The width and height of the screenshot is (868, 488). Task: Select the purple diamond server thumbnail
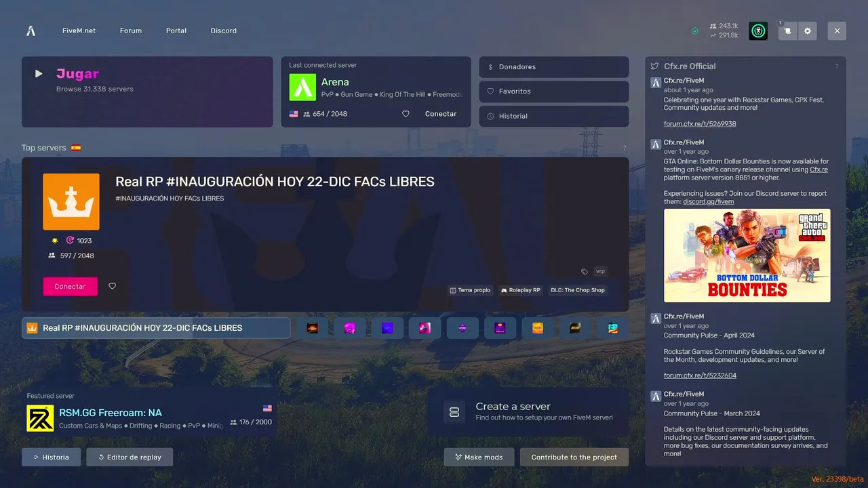tap(462, 328)
